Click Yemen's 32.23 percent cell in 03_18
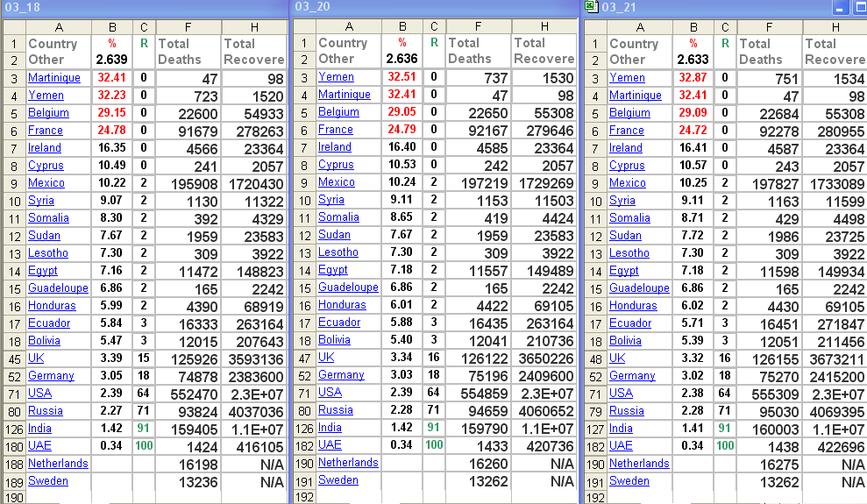 point(112,95)
